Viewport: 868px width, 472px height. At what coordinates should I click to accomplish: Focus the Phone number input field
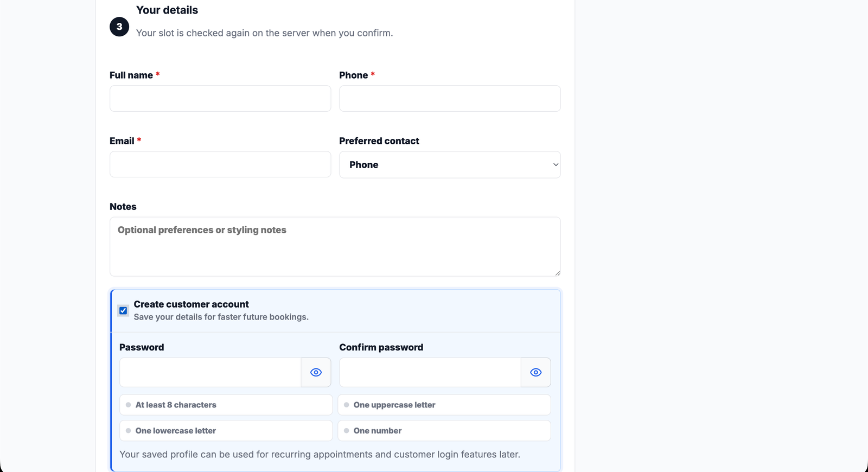(450, 99)
